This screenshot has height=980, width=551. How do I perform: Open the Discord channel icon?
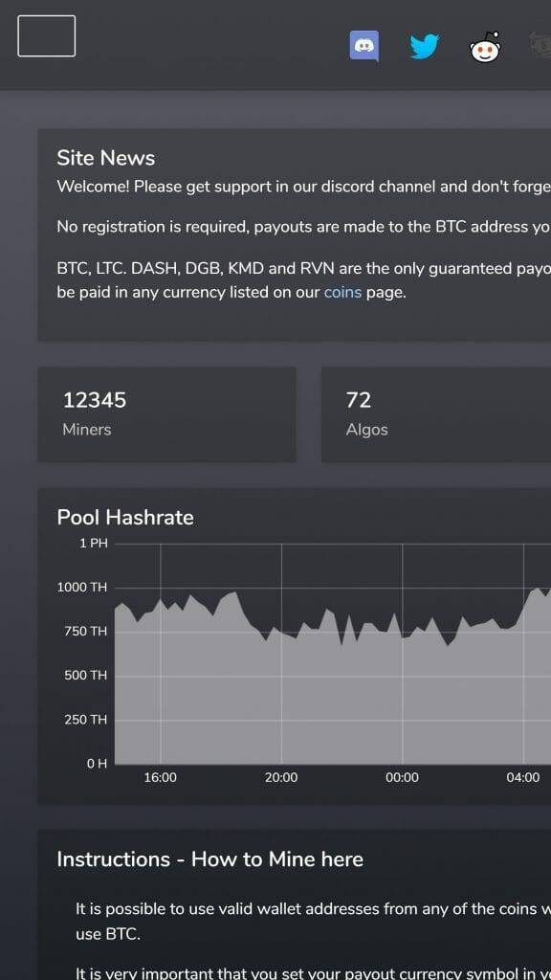(x=364, y=46)
